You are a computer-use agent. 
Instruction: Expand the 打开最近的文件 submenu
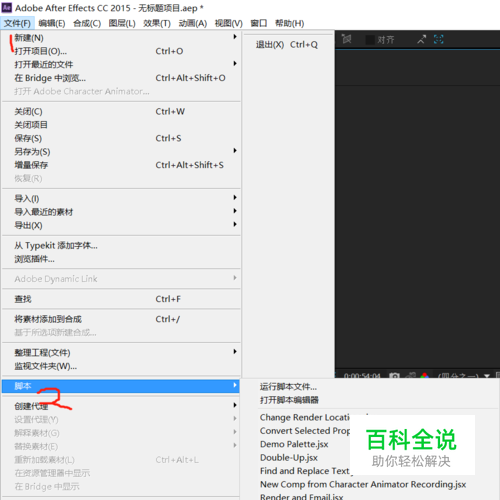121,64
